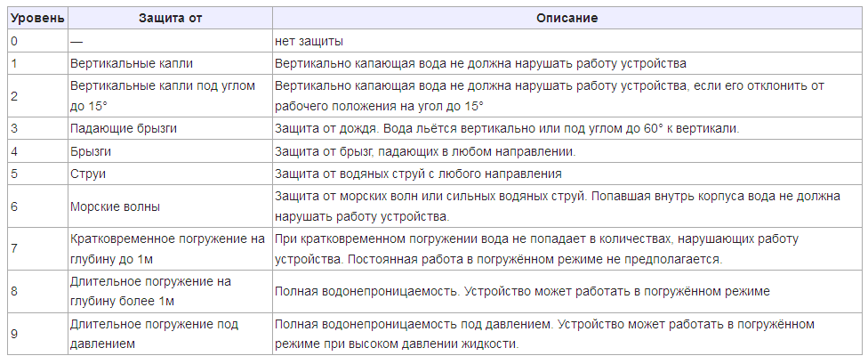Click the "Струи" cell
Screen dimensions: 868x364
point(169,174)
